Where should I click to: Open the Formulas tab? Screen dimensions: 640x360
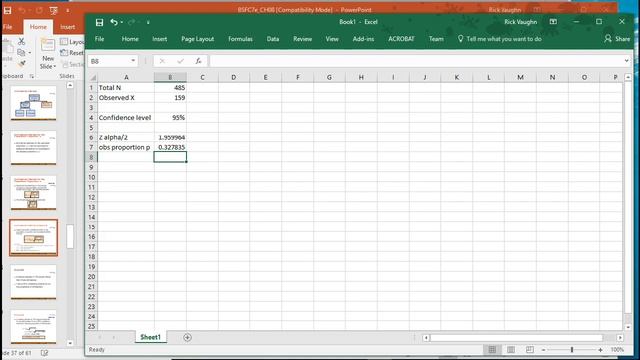[240, 39]
